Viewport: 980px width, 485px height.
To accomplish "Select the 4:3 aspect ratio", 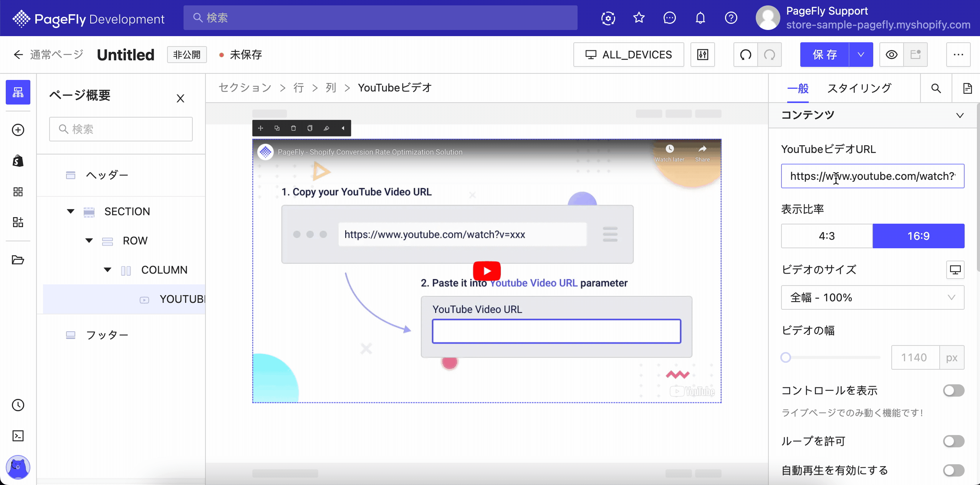I will point(827,236).
